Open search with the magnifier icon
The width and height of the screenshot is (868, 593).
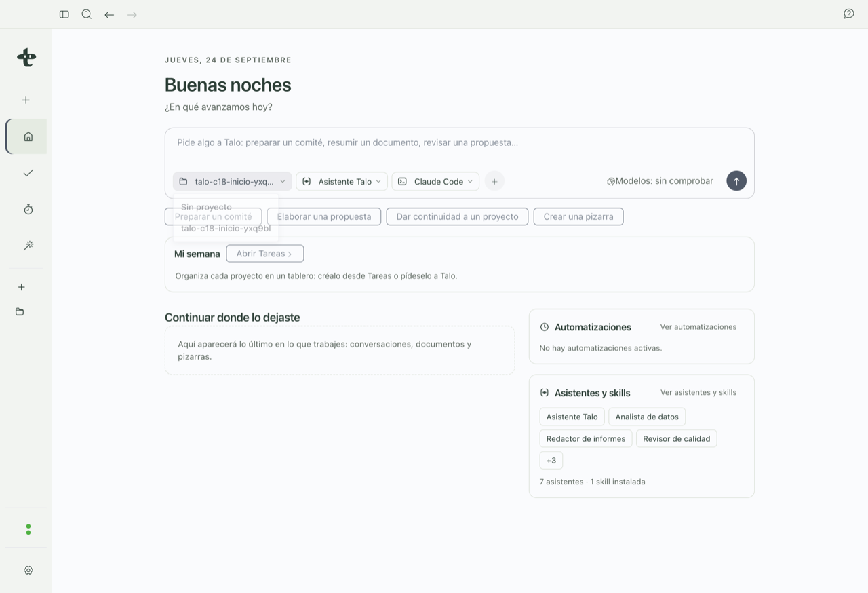87,14
